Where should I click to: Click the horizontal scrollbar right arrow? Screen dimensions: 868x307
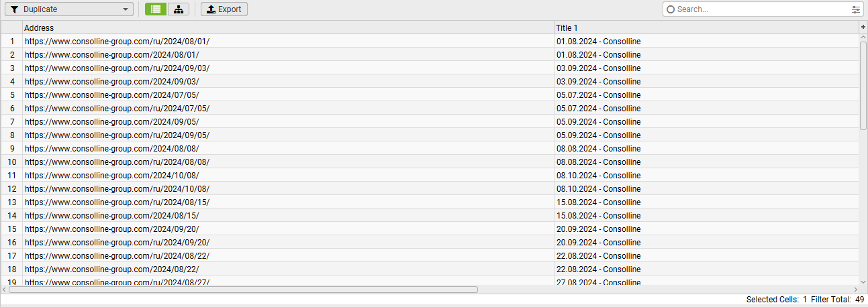pos(855,290)
